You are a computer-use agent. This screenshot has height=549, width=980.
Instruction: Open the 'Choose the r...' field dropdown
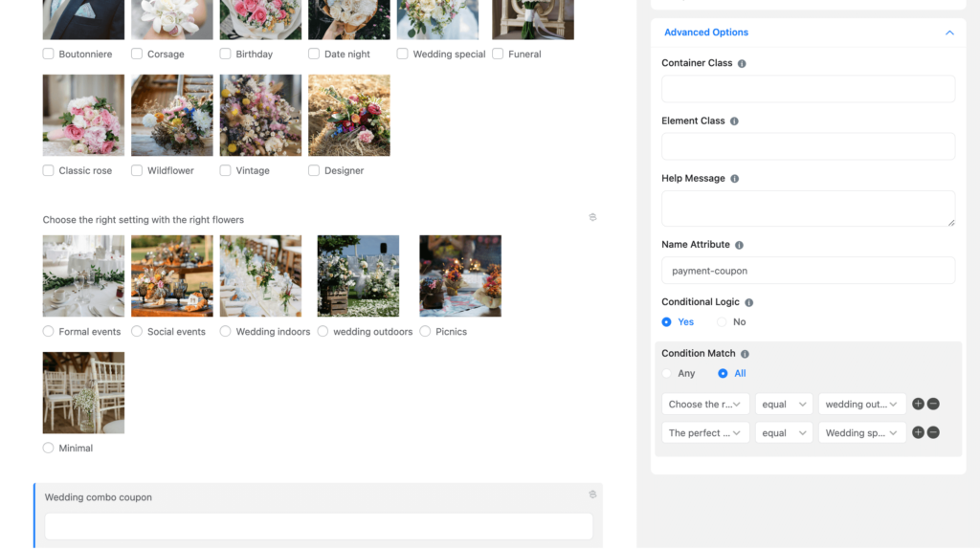(705, 405)
